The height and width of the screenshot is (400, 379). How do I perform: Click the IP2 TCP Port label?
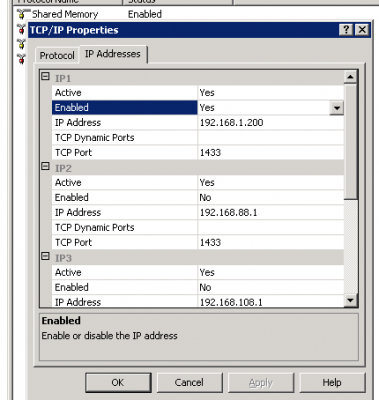tap(73, 243)
